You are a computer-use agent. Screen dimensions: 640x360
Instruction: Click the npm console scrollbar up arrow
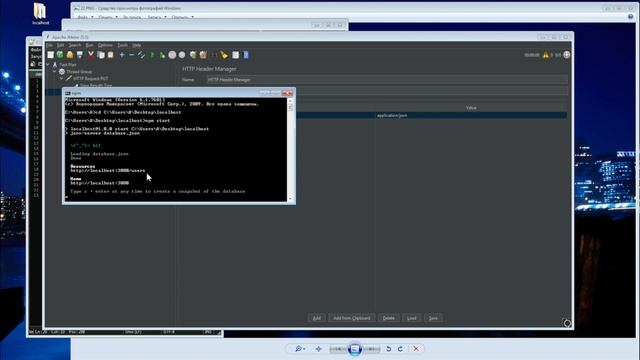(x=290, y=100)
